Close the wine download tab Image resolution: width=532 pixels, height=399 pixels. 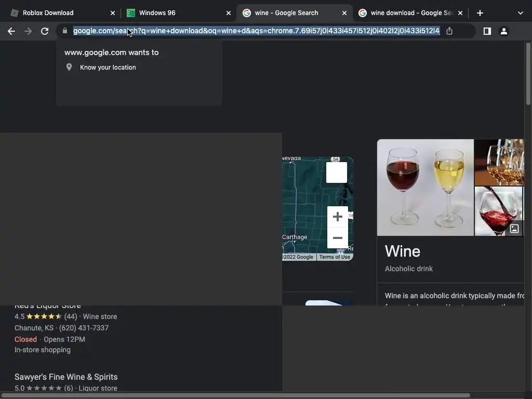pyautogui.click(x=460, y=13)
